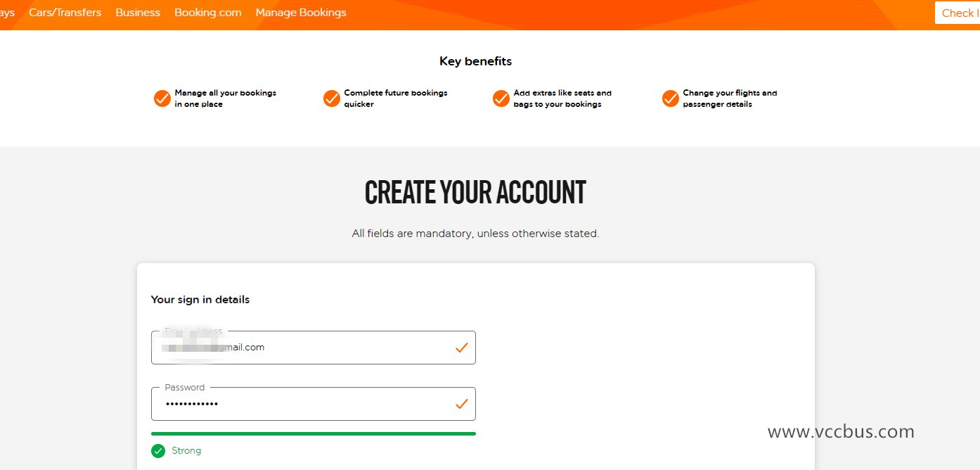980x470 pixels.
Task: Click the checkmark icon beside Add extras like seats
Action: coord(501,99)
